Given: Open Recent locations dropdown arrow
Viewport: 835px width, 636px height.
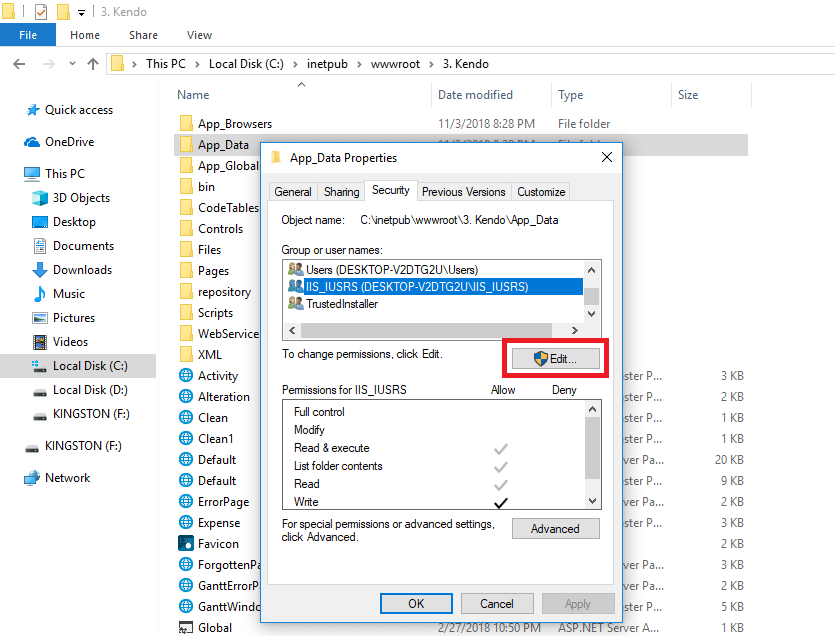Looking at the screenshot, I should point(72,64).
